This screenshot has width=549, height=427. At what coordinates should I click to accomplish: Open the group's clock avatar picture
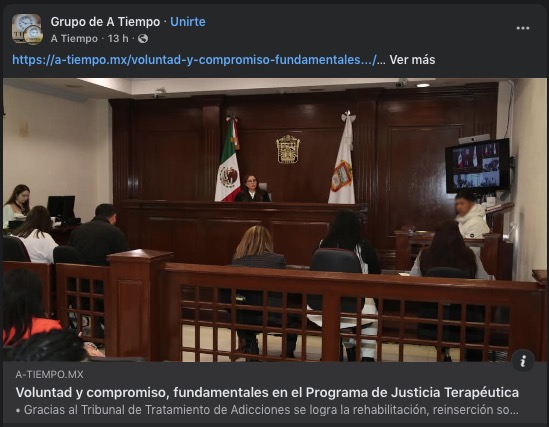pos(26,28)
